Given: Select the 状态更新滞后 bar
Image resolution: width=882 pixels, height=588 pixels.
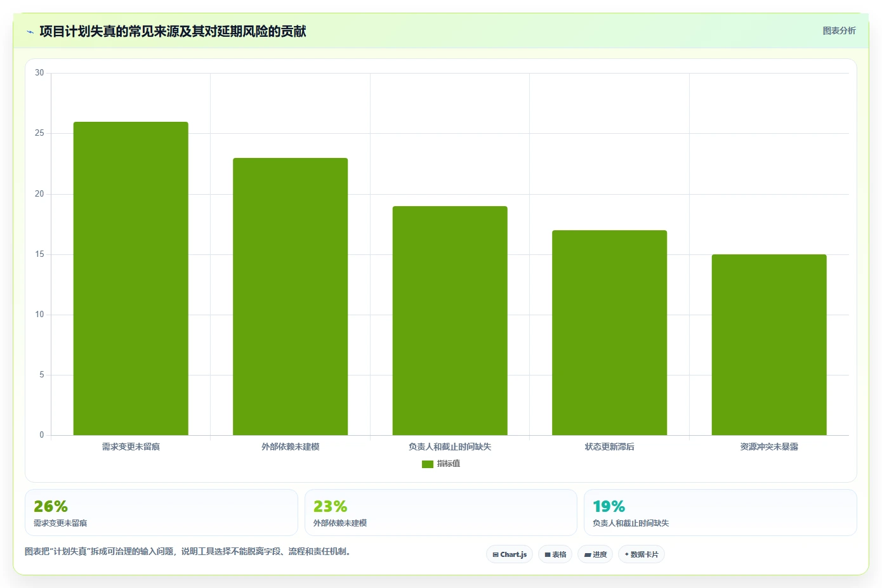Looking at the screenshot, I should coord(609,332).
